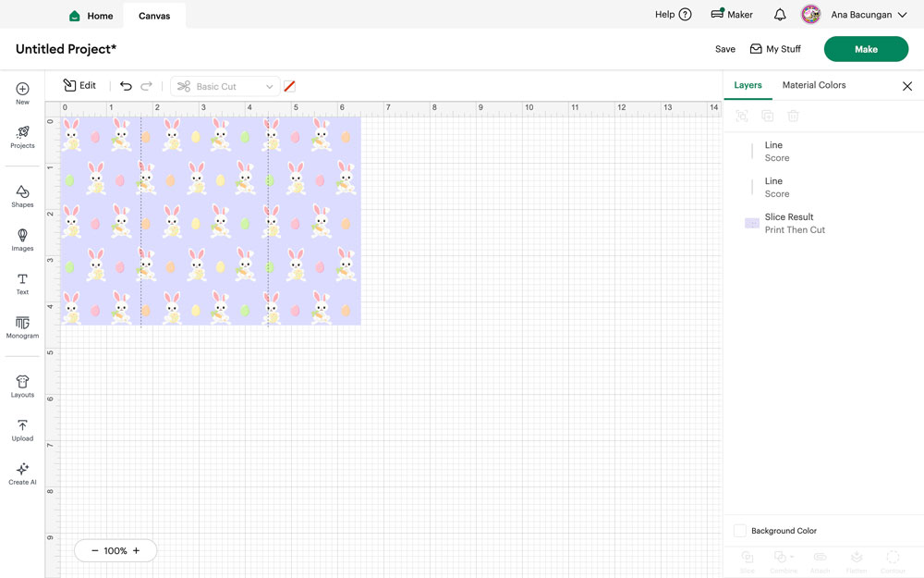Click the Edit toolbar button

[x=79, y=85]
